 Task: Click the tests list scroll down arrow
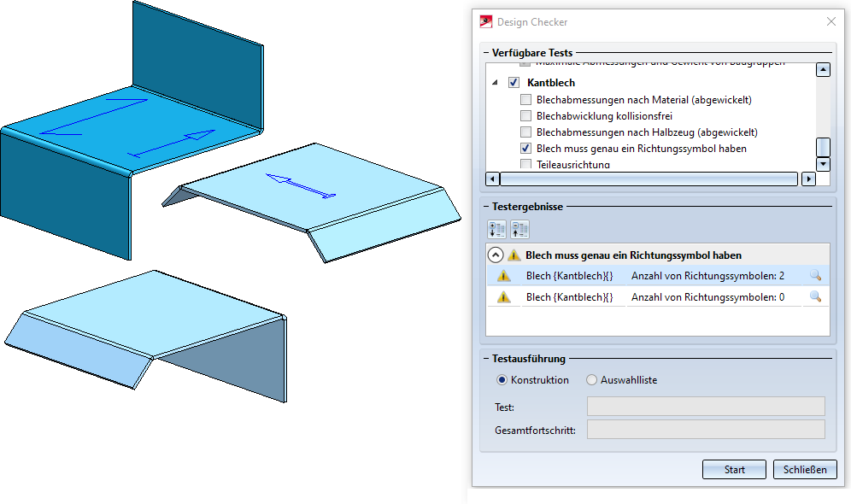[824, 163]
